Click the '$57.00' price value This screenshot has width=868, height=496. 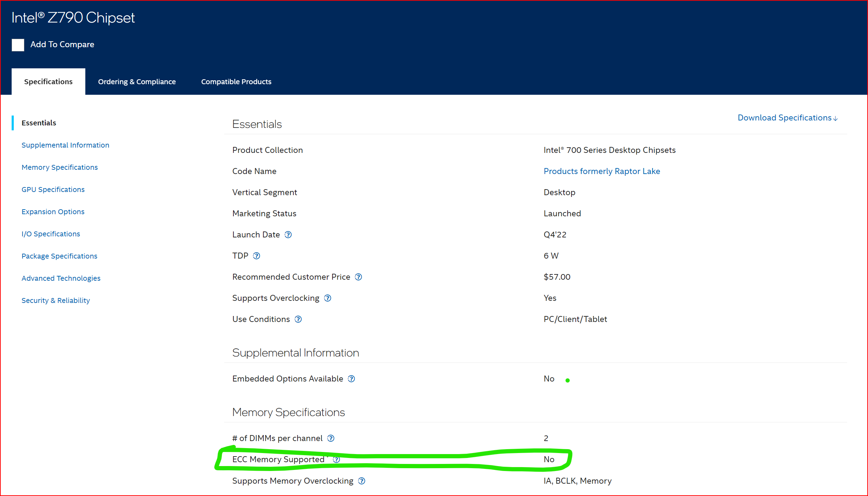coord(557,277)
